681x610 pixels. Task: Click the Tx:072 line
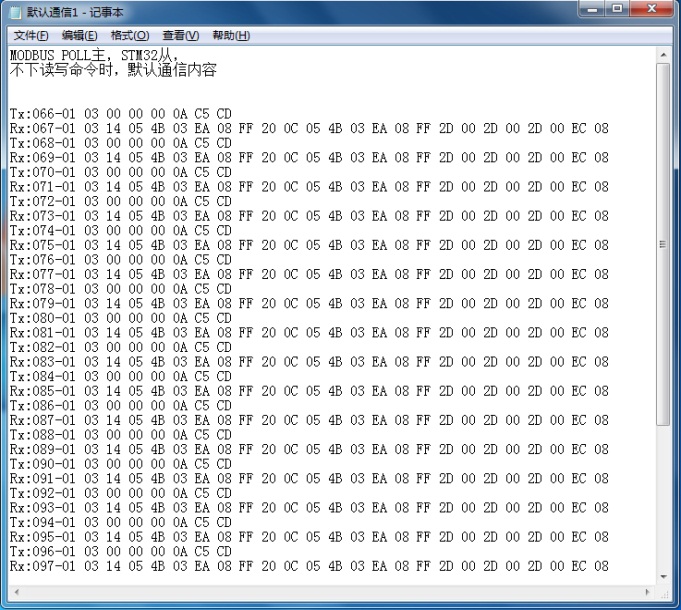coord(121,201)
